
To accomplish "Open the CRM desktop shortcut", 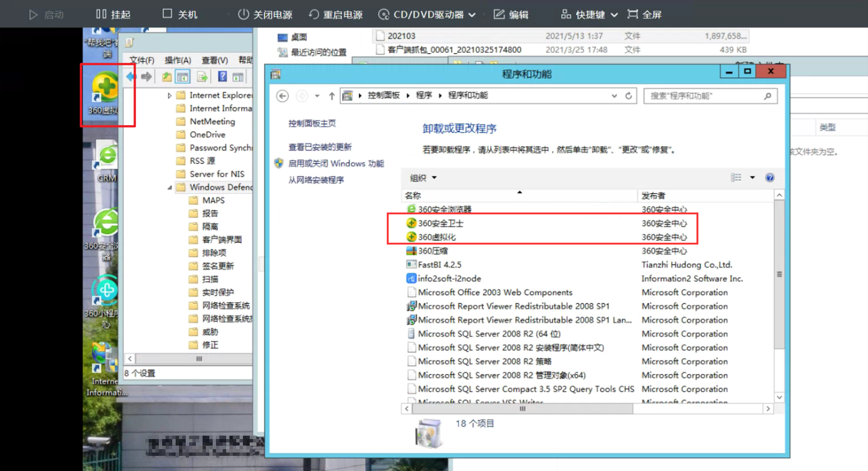I will 106,161.
